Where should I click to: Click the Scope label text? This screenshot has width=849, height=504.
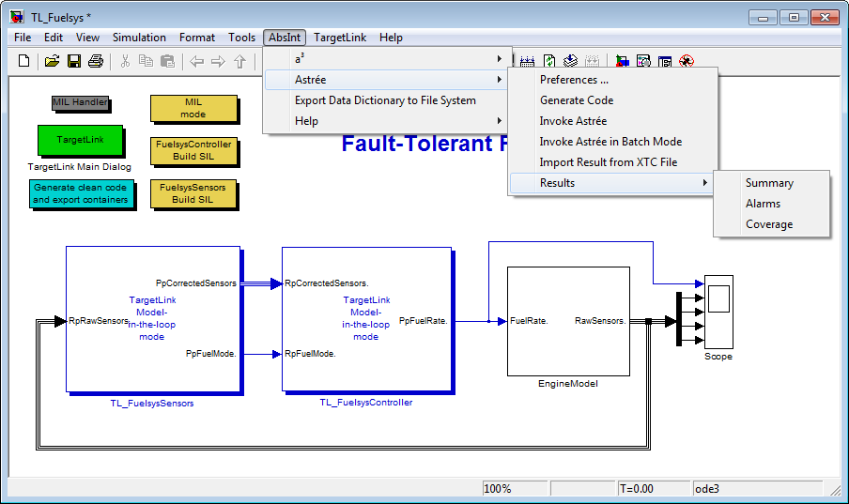718,357
